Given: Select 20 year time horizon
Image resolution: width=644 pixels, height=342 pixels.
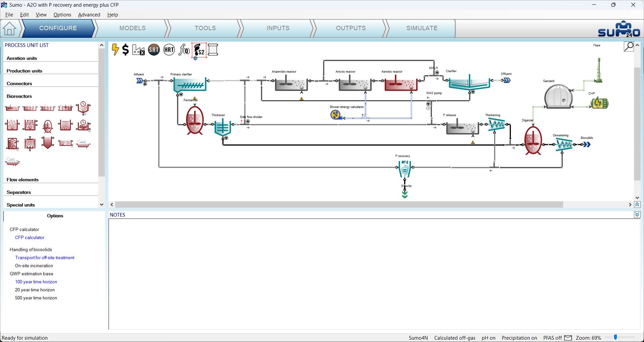Looking at the screenshot, I should (x=35, y=290).
